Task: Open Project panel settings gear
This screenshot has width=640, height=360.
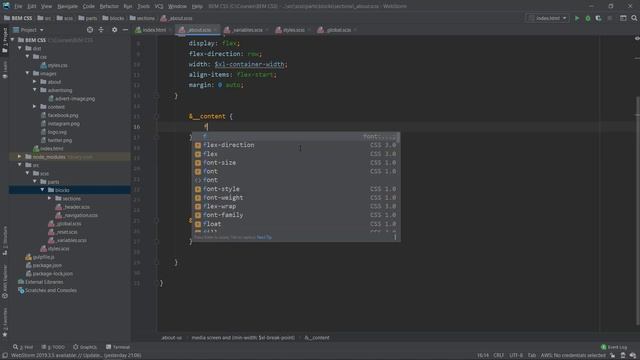Action: 114,30
